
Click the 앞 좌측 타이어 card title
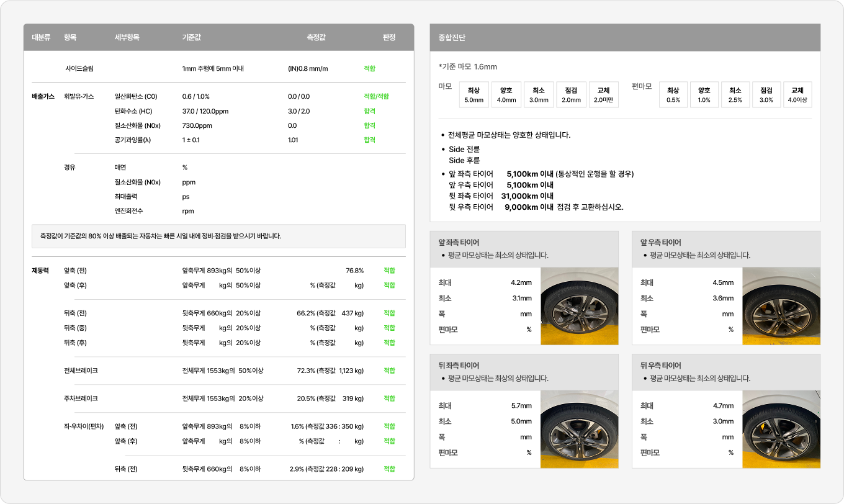pyautogui.click(x=459, y=243)
